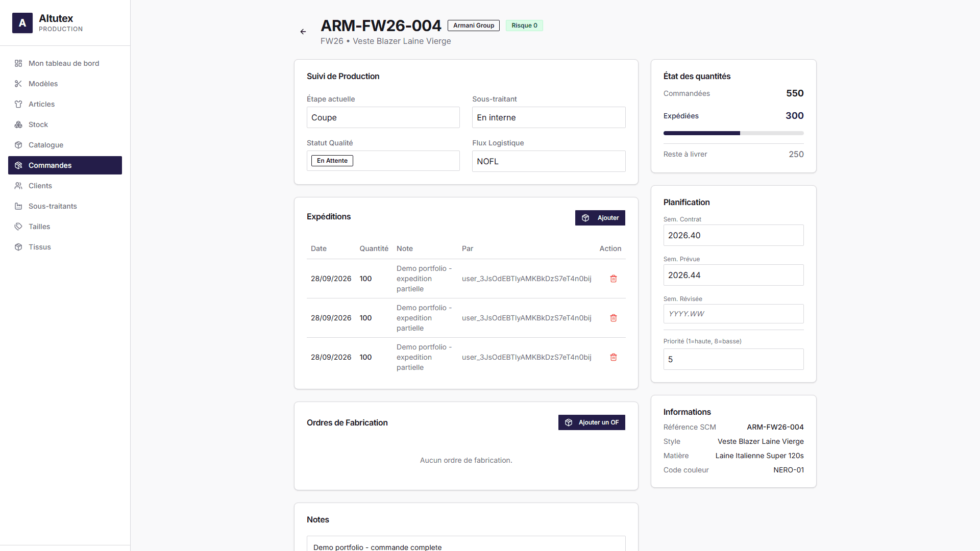Click the Stock boxes icon

(18, 124)
